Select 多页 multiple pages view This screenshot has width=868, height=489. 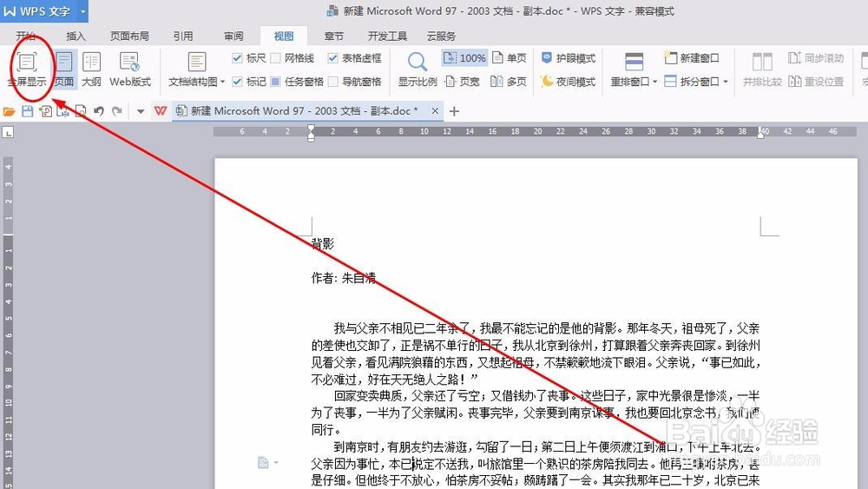[x=509, y=82]
